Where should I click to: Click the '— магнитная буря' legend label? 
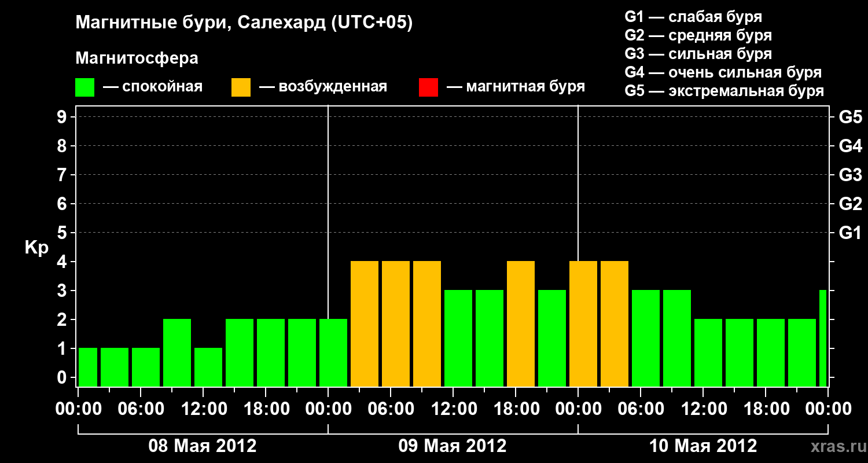[516, 87]
